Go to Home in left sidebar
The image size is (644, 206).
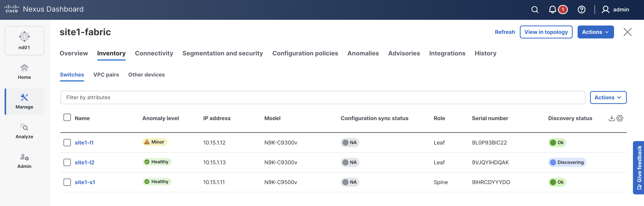coord(24,72)
